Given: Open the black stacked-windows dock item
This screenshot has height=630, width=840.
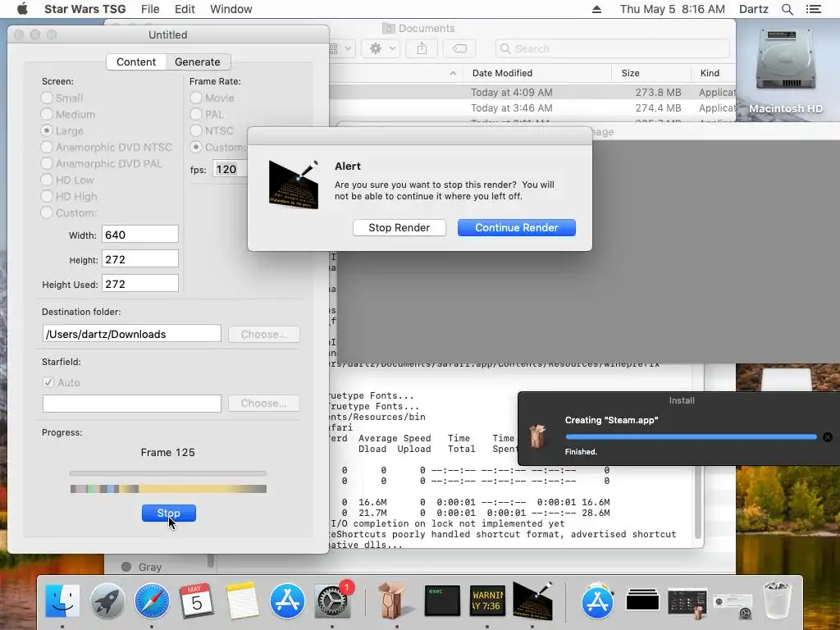Looking at the screenshot, I should coord(642,600).
